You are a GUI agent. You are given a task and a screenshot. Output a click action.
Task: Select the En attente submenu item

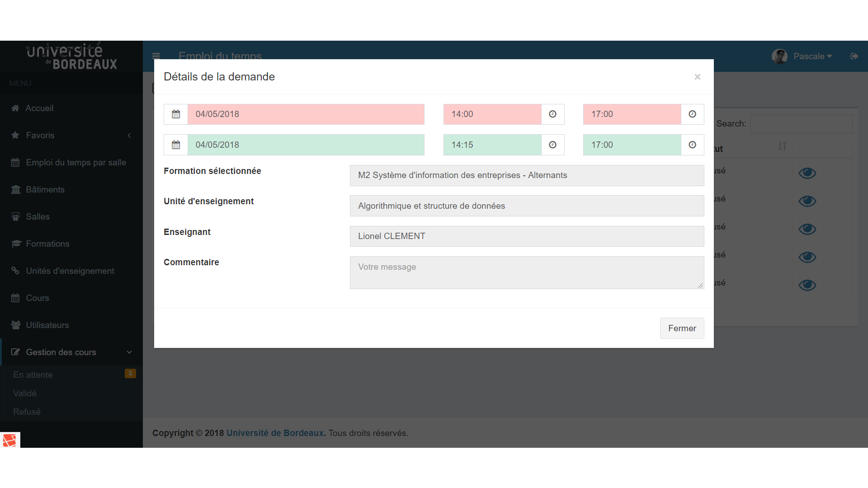(x=33, y=375)
